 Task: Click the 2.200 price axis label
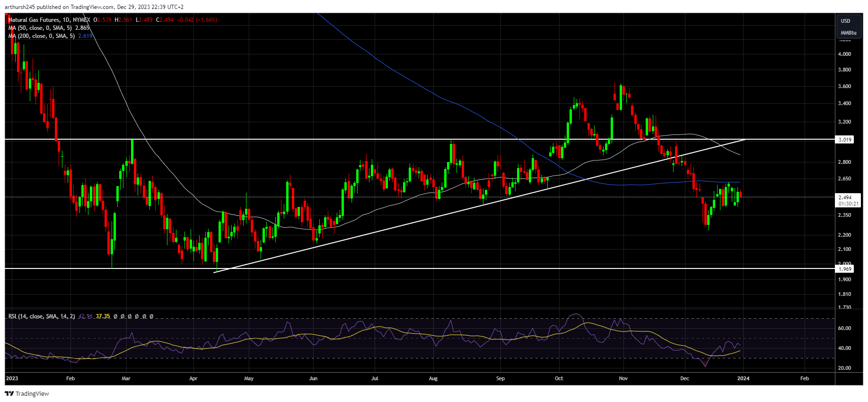tap(844, 235)
